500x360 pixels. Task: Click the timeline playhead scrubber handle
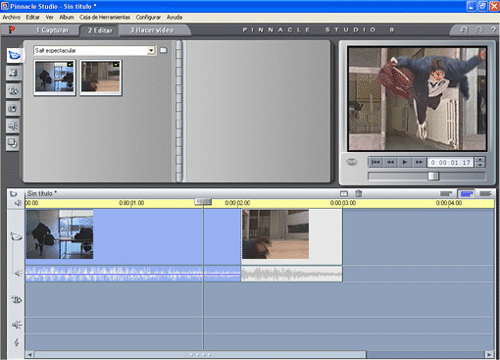pos(203,201)
